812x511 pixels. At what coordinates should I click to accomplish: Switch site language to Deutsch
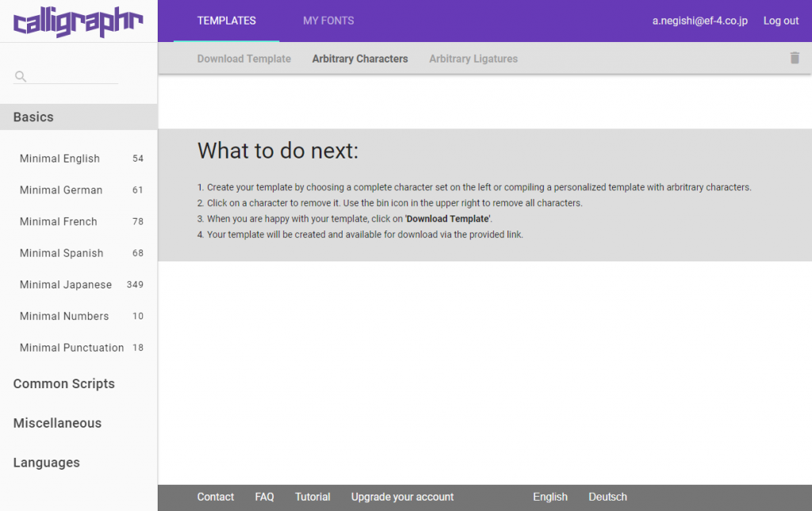click(x=607, y=497)
